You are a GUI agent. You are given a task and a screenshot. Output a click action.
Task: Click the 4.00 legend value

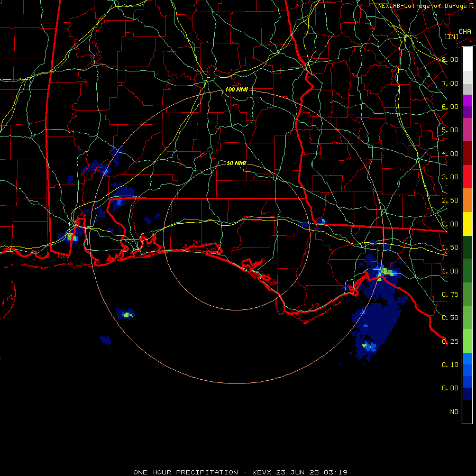tap(450, 153)
